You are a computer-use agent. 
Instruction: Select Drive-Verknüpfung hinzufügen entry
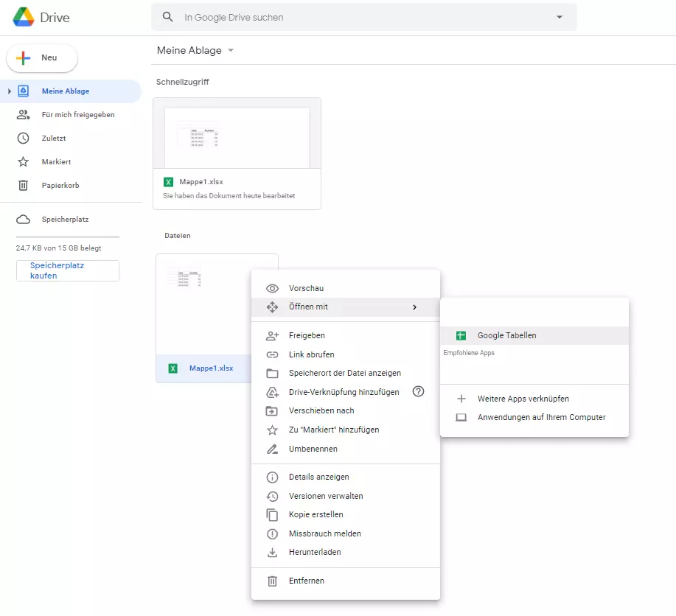(345, 392)
